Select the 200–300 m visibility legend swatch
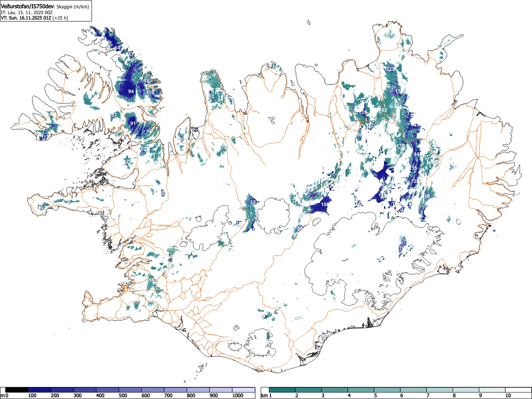 click(62, 390)
